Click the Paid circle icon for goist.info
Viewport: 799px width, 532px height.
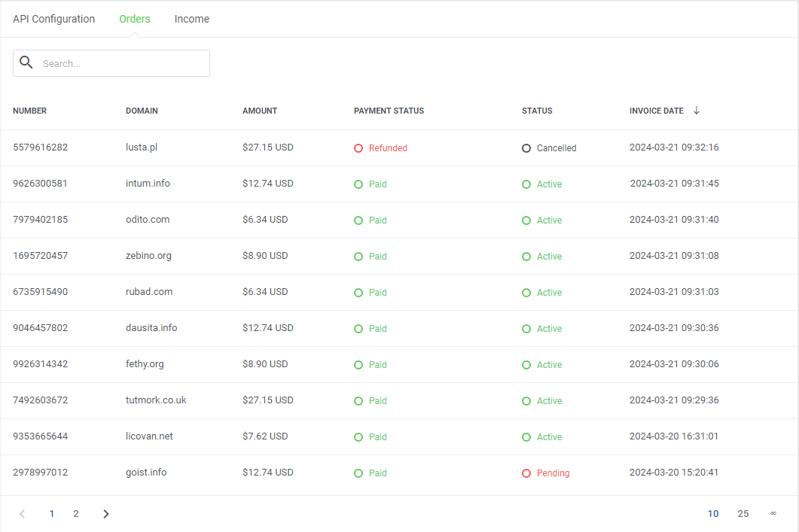point(358,473)
